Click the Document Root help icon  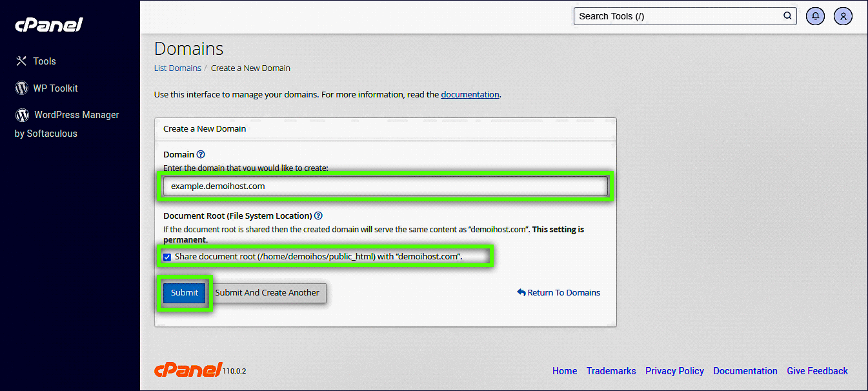[318, 216]
